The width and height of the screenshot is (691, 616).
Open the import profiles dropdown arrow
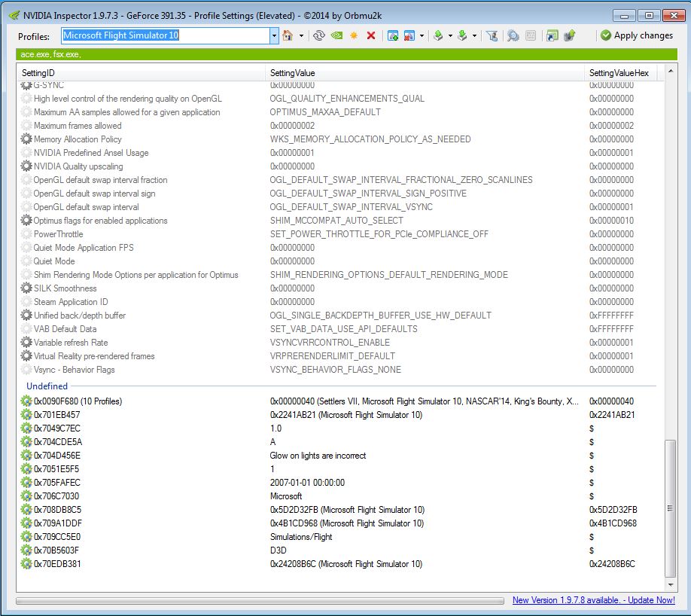tap(475, 35)
